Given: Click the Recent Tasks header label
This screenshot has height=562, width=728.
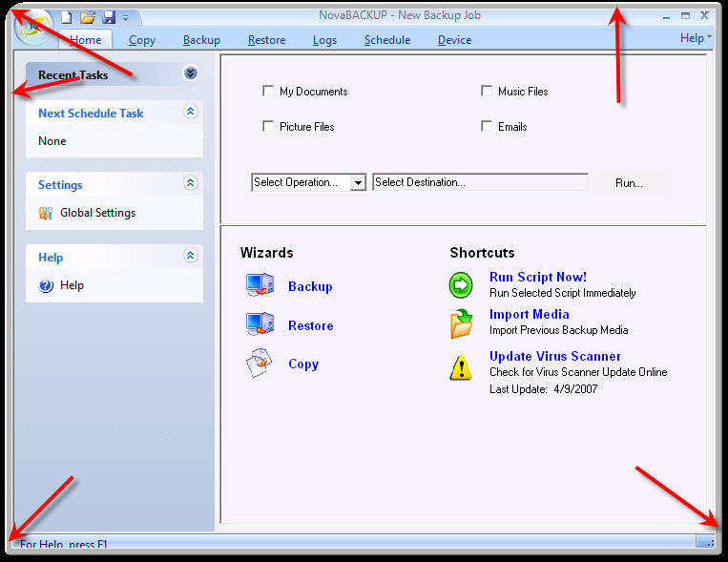Looking at the screenshot, I should 73,75.
